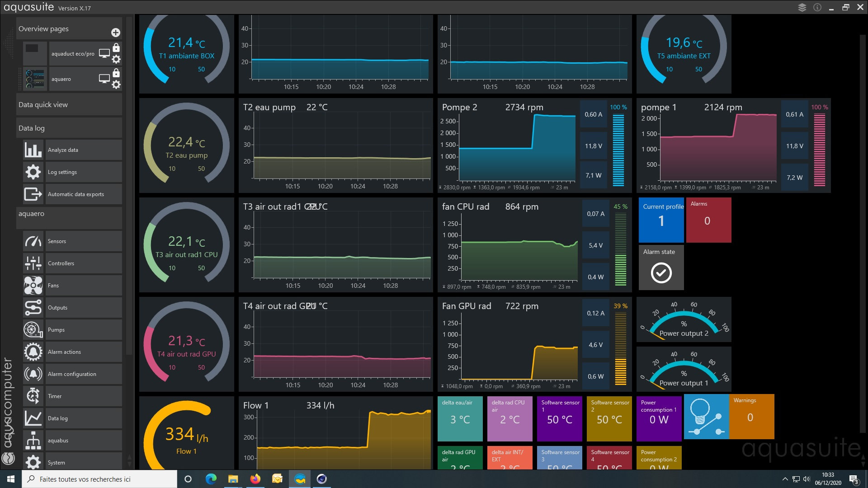868x488 pixels.
Task: Click the delta eau/air 3 °C tile
Action: click(x=460, y=419)
